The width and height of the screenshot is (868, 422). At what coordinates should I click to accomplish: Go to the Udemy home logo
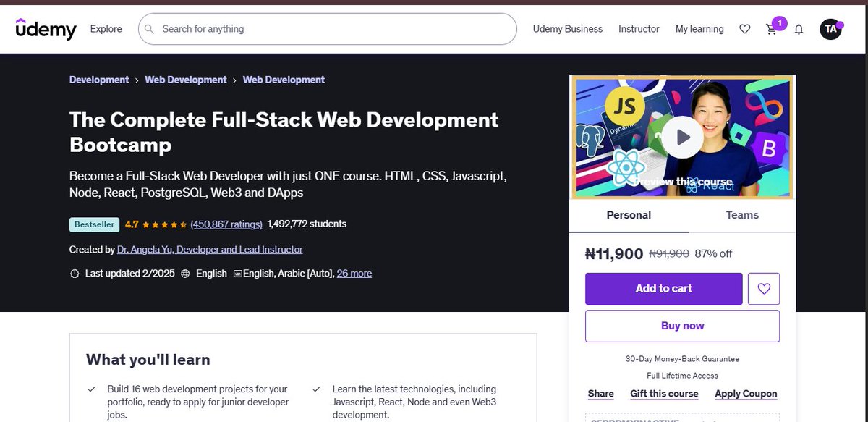[46, 29]
